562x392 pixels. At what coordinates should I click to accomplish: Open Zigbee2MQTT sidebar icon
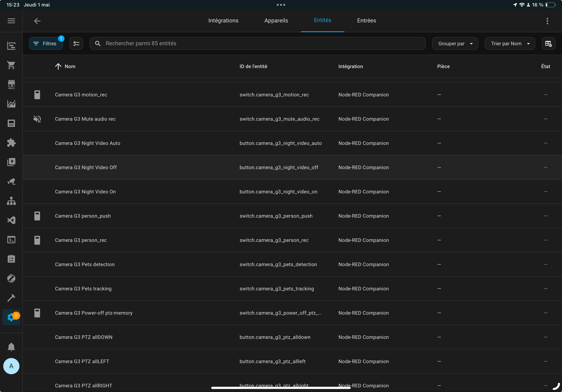[x=11, y=278]
